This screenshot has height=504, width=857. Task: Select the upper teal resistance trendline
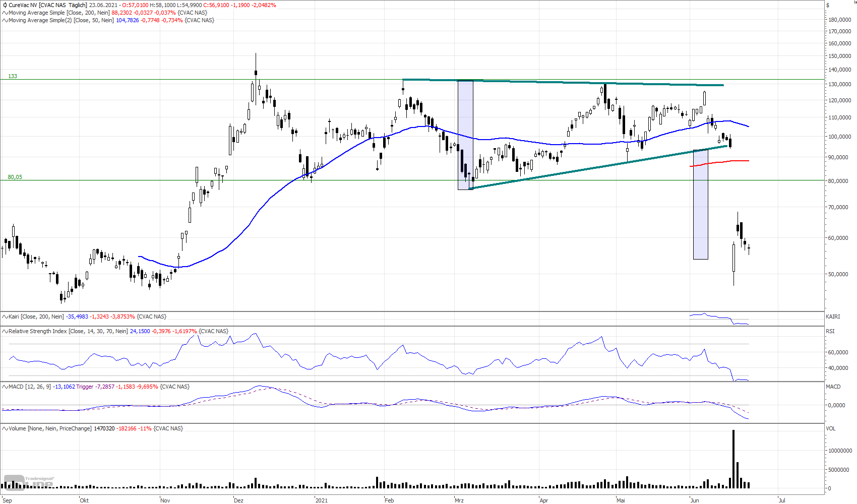(x=563, y=82)
